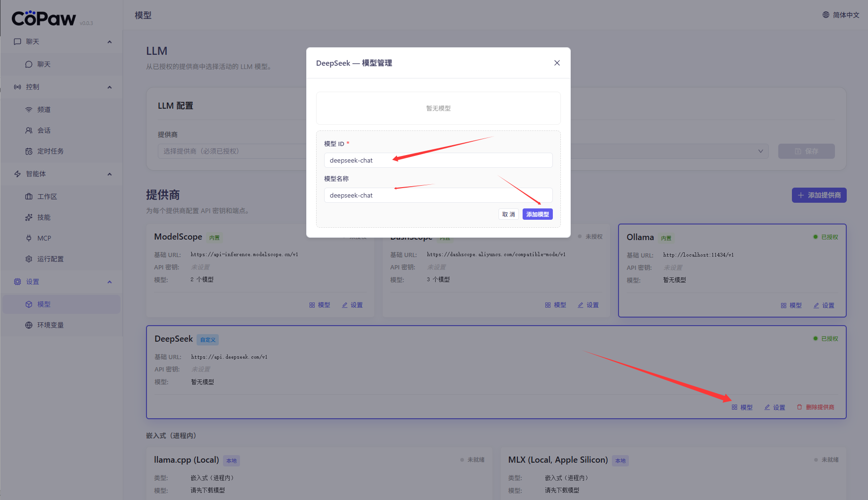Image resolution: width=868 pixels, height=500 pixels.
Task: Collapse the 聊天 sidebar group
Action: [110, 42]
